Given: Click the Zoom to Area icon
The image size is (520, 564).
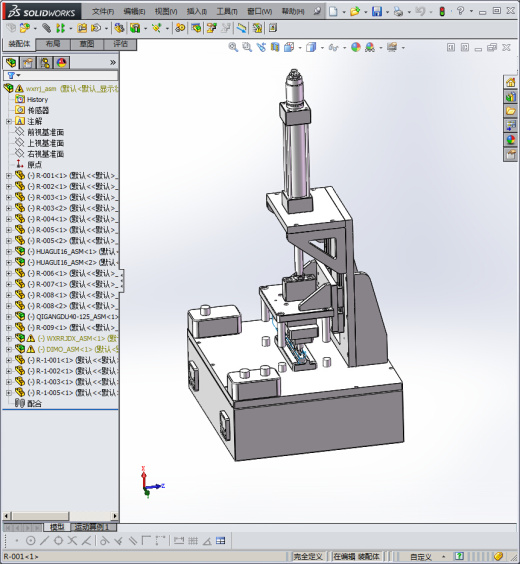Looking at the screenshot, I should (247, 47).
